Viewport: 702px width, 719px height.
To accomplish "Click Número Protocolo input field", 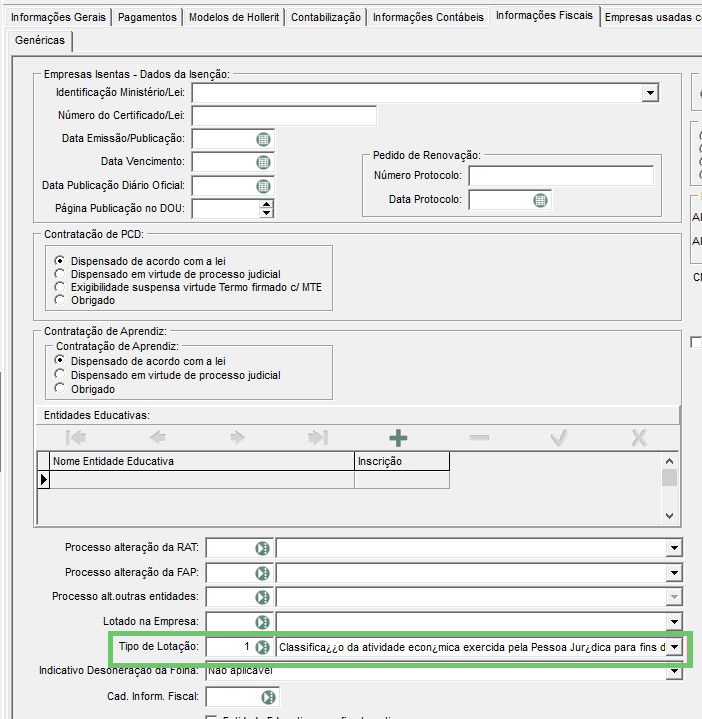I will [561, 176].
